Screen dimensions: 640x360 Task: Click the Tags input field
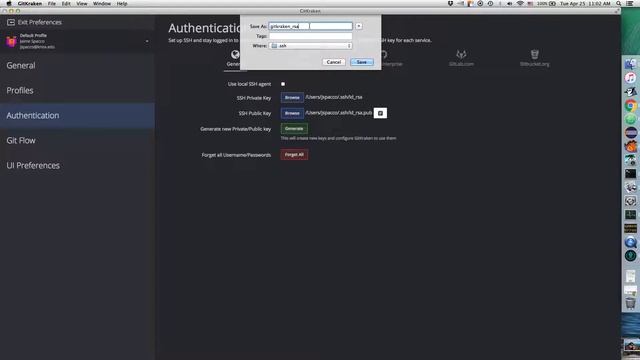(x=311, y=36)
